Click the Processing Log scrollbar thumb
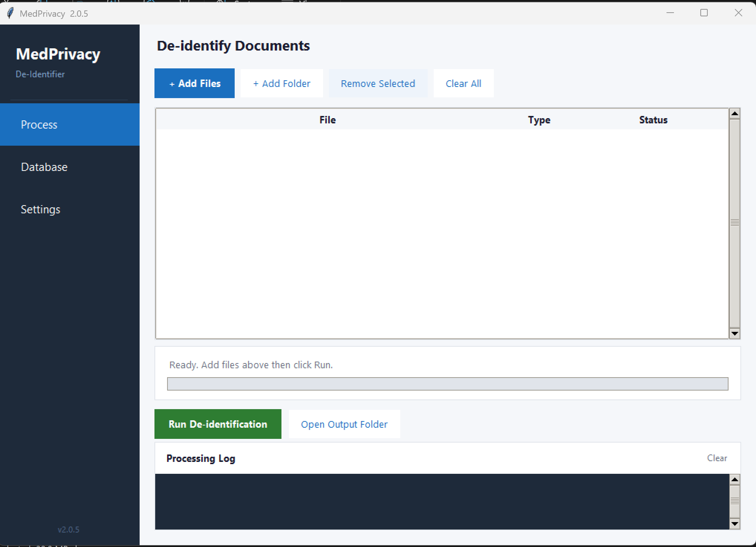756x547 pixels. (x=734, y=502)
